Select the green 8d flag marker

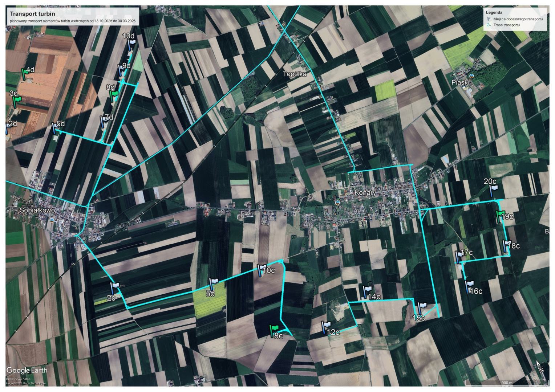113,95
